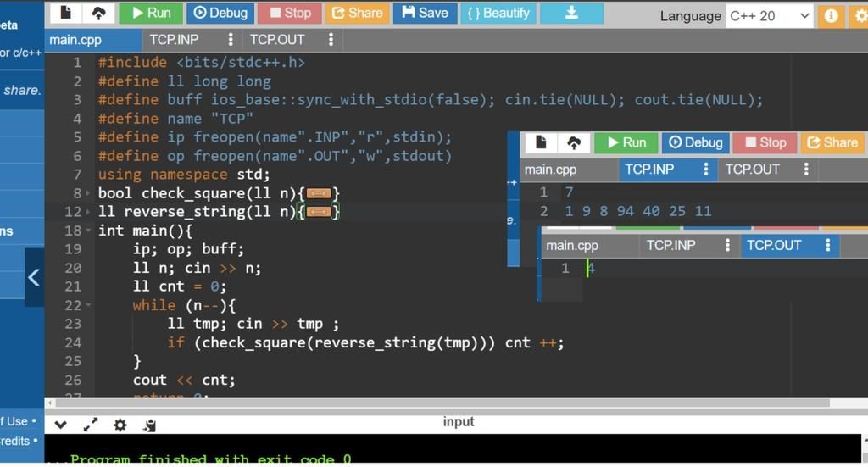This screenshot has width=868, height=467.
Task: Select the inactive TCP.INP tab in the lower inset
Action: tap(671, 245)
